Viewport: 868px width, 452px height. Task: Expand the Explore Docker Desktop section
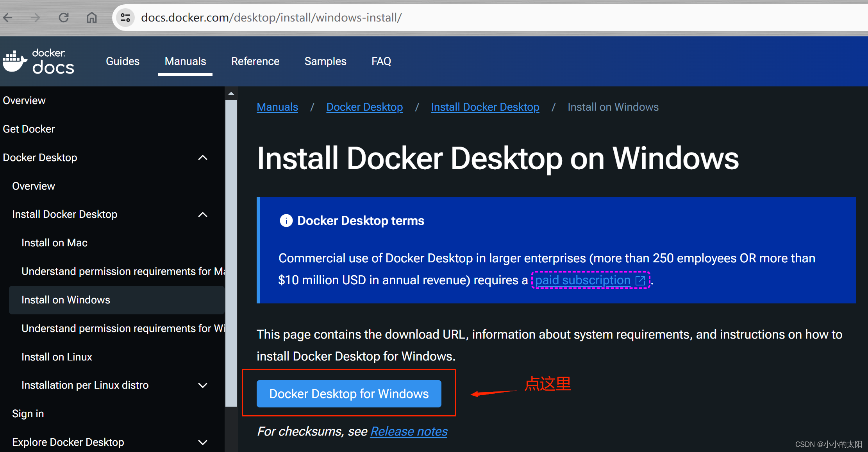pos(203,442)
